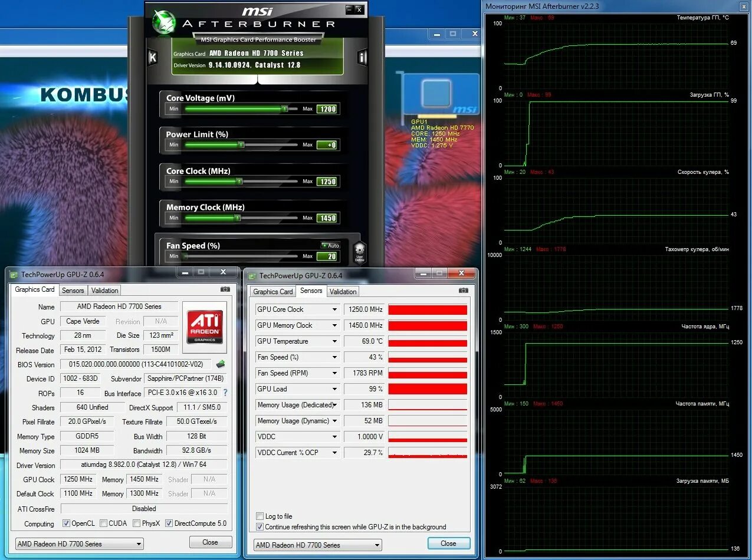Click the Bandwidth 92.8 GB/s field
Screen dimensions: 752x560
197,451
